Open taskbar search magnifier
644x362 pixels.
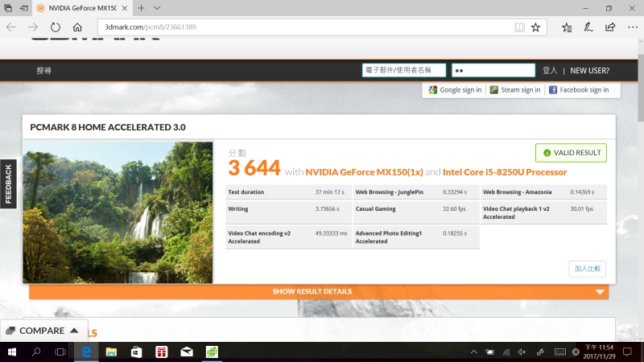coord(36,352)
